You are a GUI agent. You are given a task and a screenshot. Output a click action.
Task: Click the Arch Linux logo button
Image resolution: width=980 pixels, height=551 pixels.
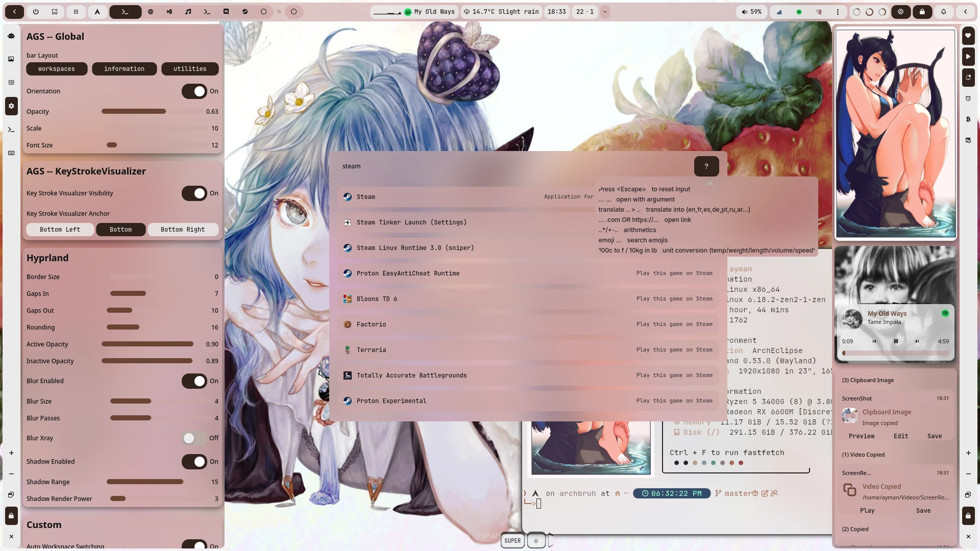(x=97, y=11)
